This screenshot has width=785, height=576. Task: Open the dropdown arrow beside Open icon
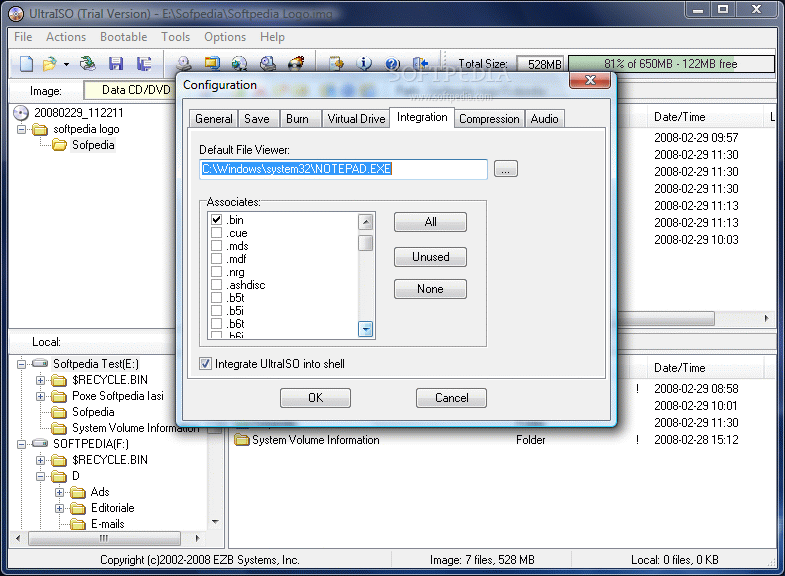[66, 64]
